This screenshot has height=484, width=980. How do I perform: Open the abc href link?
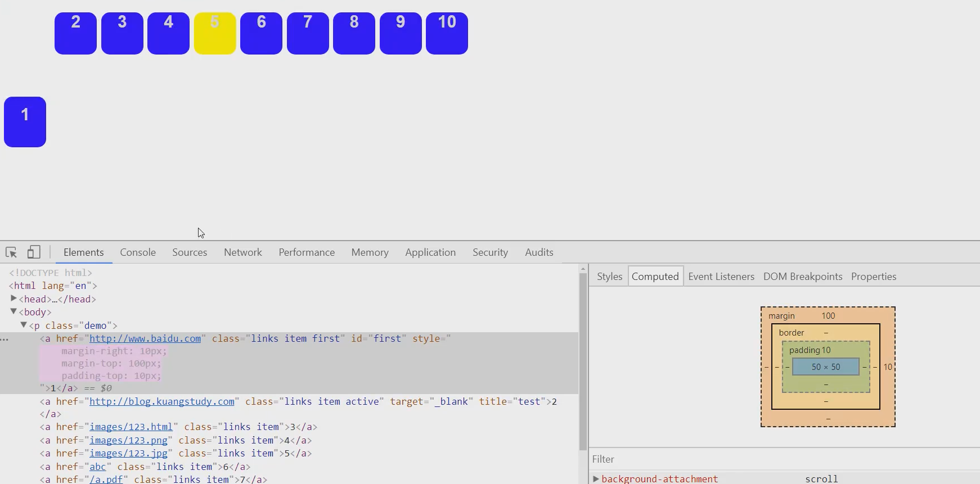(98, 467)
